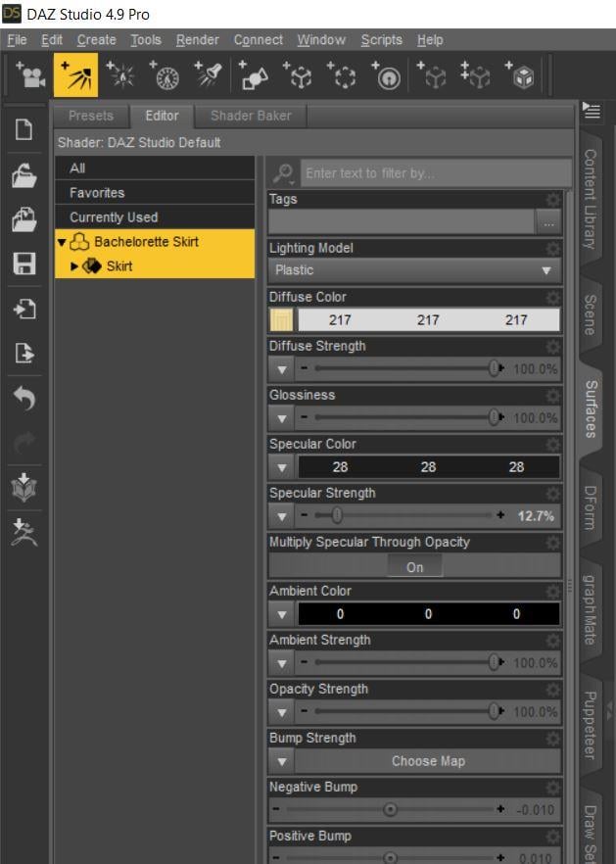This screenshot has height=864, width=616.
Task: Open Glossiness map dropdown arrow
Action: [281, 418]
